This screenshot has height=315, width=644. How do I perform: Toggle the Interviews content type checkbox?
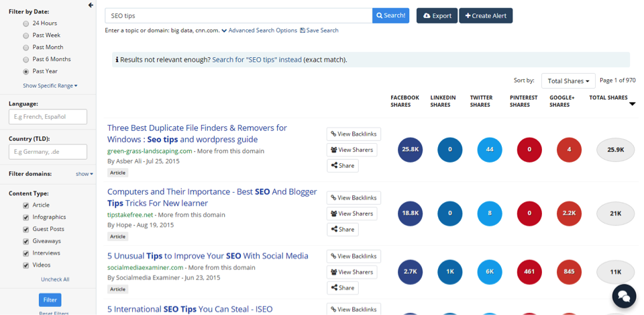26,253
